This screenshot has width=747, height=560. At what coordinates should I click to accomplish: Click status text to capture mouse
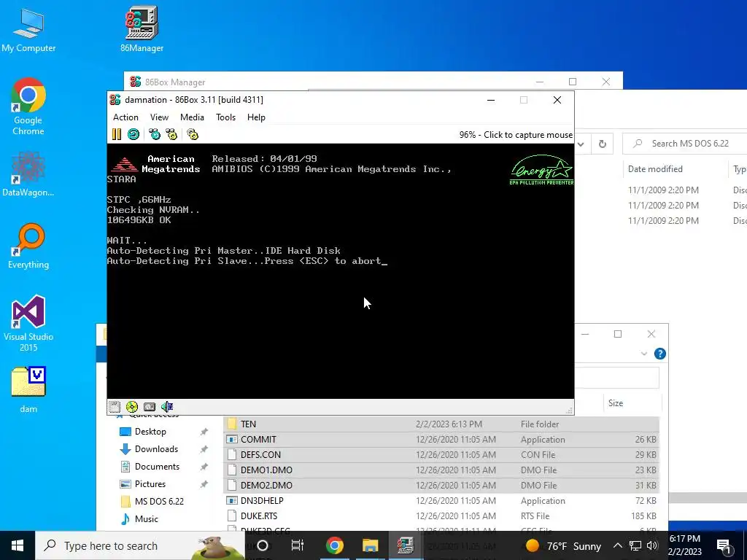[x=516, y=135]
